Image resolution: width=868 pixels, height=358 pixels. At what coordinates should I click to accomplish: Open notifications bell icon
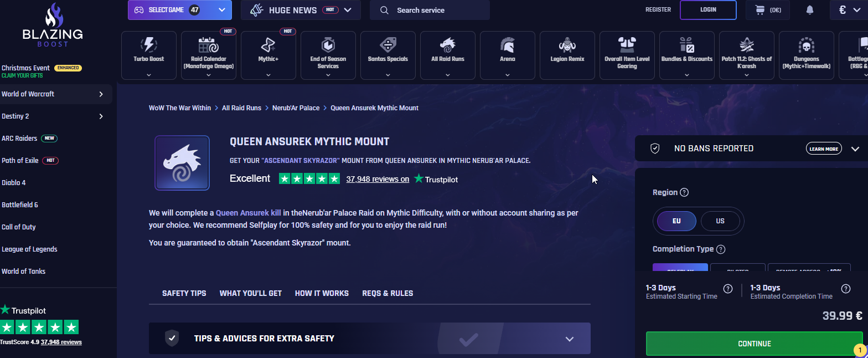coord(810,10)
